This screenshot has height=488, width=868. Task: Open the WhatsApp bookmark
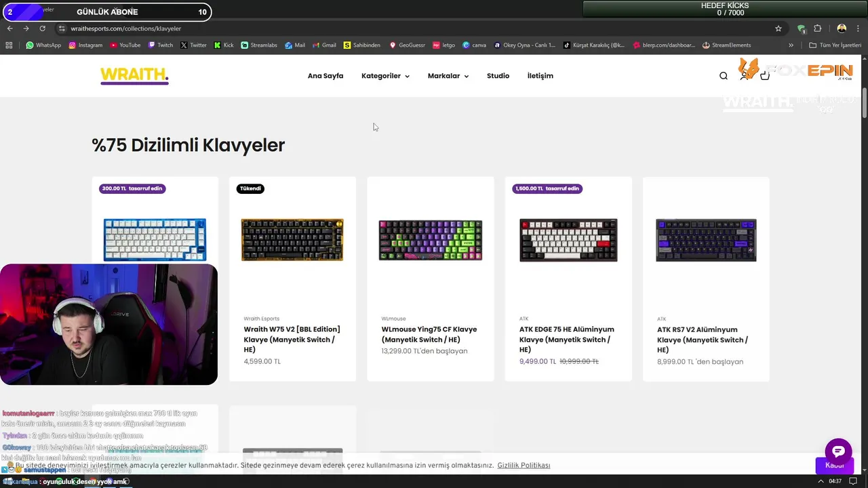coord(43,45)
